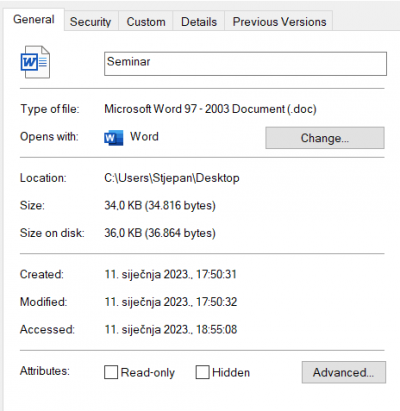
Task: Click the file location path text
Action: click(x=172, y=178)
